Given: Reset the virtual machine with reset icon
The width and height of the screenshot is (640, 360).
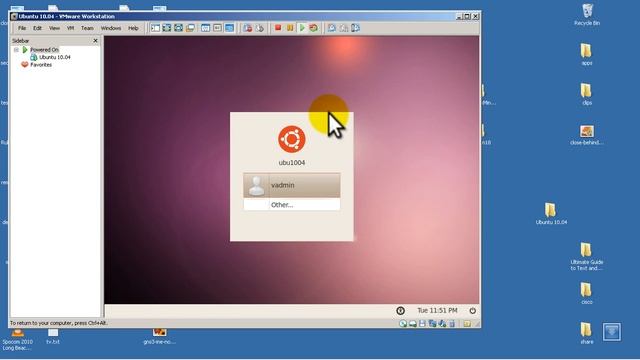Looking at the screenshot, I should click(313, 28).
